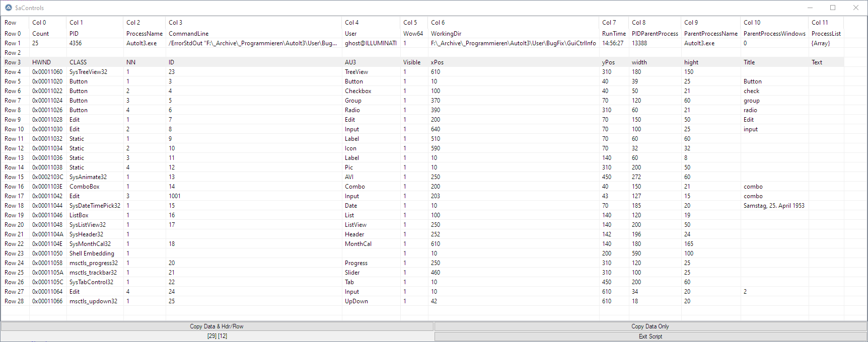This screenshot has width=868, height=342.
Task: Click the Exit Script button
Action: click(x=650, y=336)
